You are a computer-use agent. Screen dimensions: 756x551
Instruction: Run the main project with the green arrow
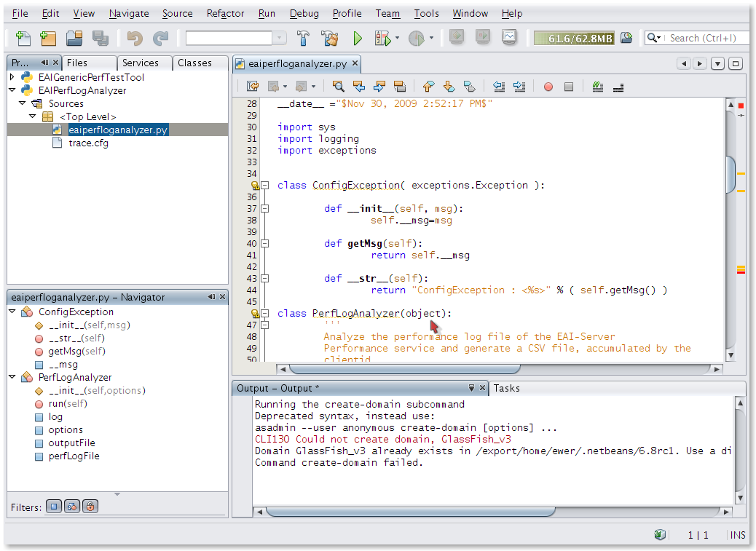coord(358,38)
